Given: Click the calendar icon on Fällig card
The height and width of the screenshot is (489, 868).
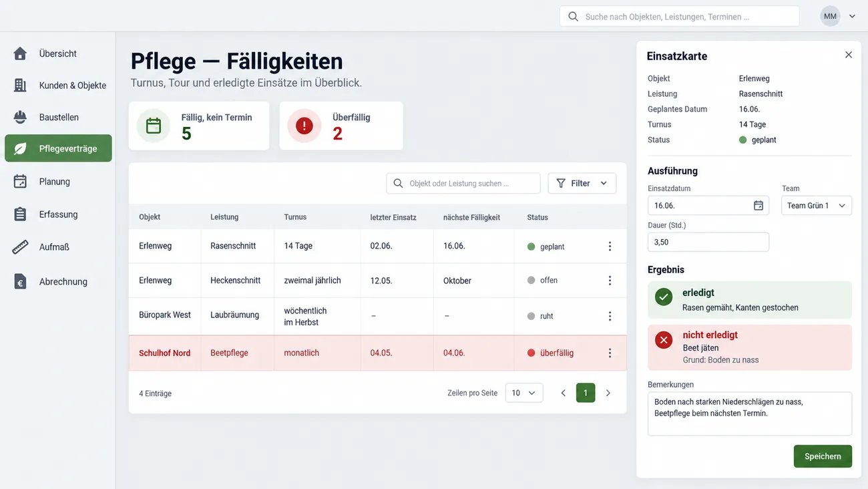Looking at the screenshot, I should (154, 126).
